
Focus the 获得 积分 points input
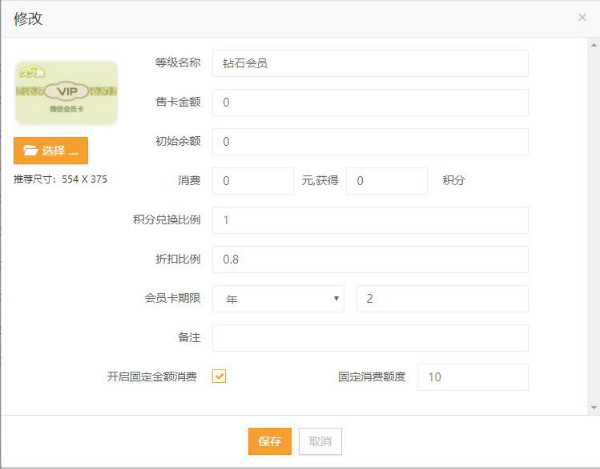[386, 181]
